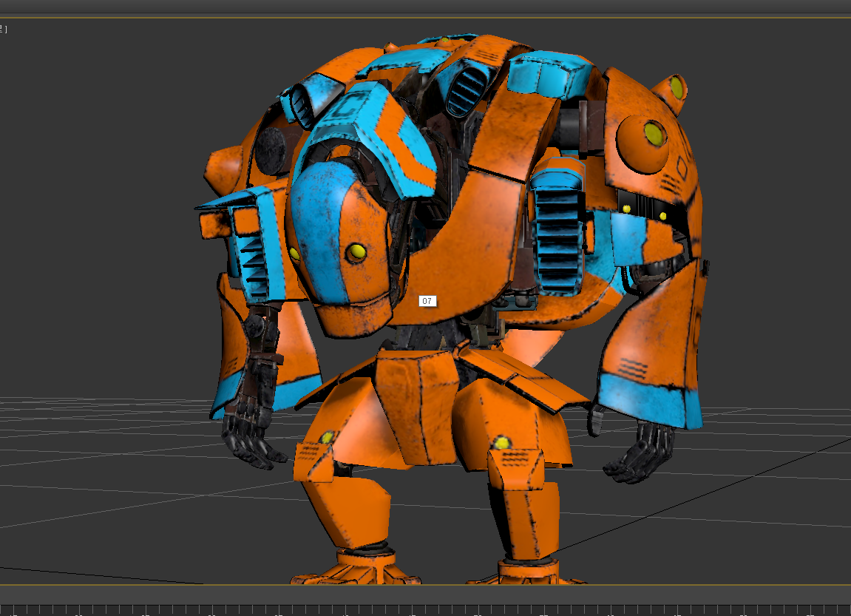The width and height of the screenshot is (851, 616).
Task: Click the time slider strip above the frame ruler
Action: click(x=425, y=594)
